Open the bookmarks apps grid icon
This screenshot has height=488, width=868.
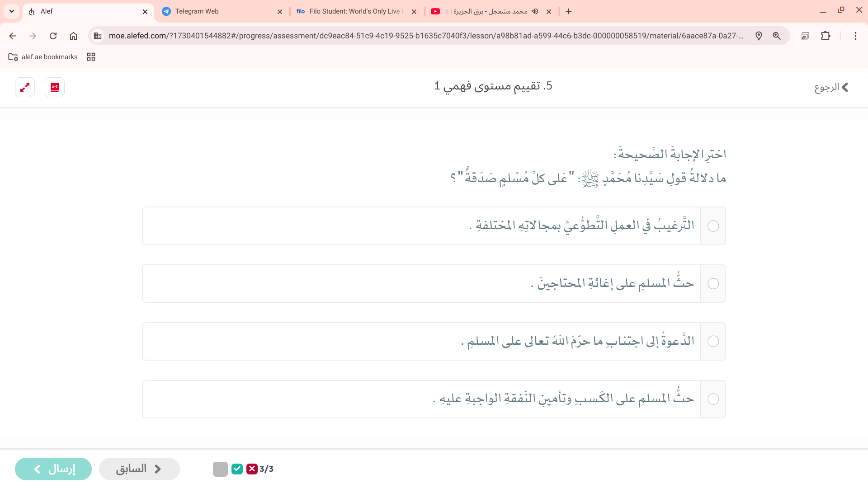coord(91,57)
